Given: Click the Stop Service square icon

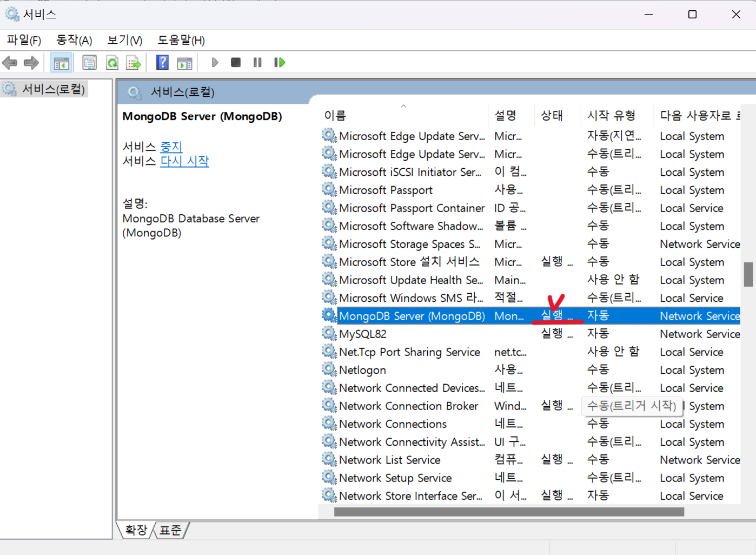Looking at the screenshot, I should pyautogui.click(x=235, y=63).
